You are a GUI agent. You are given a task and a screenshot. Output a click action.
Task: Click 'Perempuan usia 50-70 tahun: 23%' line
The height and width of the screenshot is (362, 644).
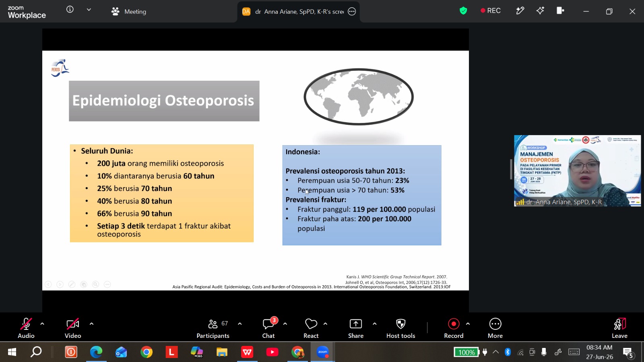pyautogui.click(x=353, y=181)
